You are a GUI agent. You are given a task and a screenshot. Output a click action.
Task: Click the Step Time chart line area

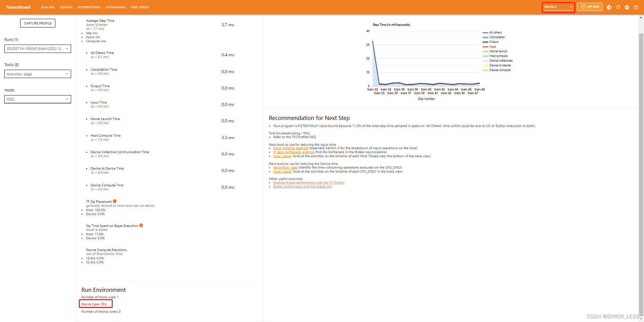[x=426, y=59]
